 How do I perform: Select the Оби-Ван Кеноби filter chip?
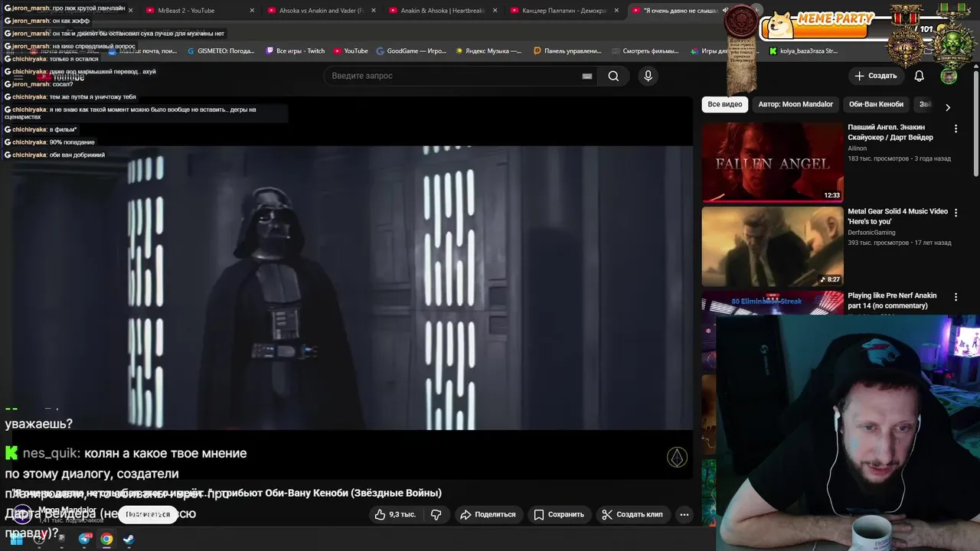[x=876, y=104]
